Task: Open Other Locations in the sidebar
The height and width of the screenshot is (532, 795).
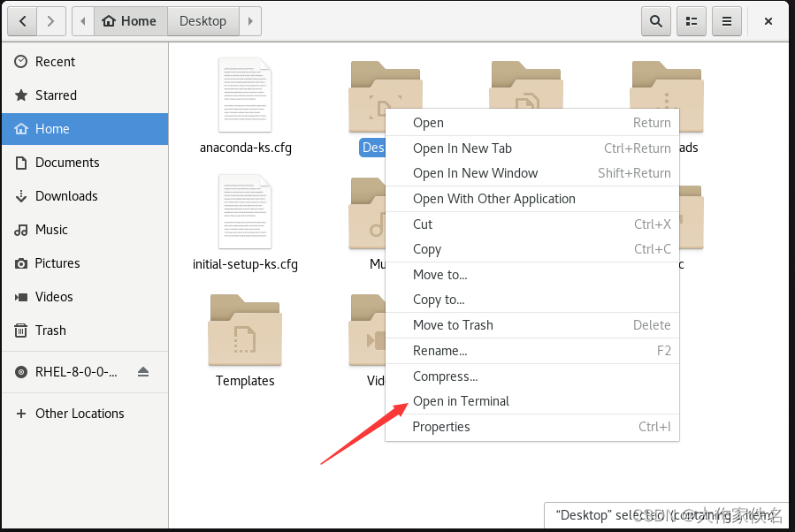Action: 85,414
